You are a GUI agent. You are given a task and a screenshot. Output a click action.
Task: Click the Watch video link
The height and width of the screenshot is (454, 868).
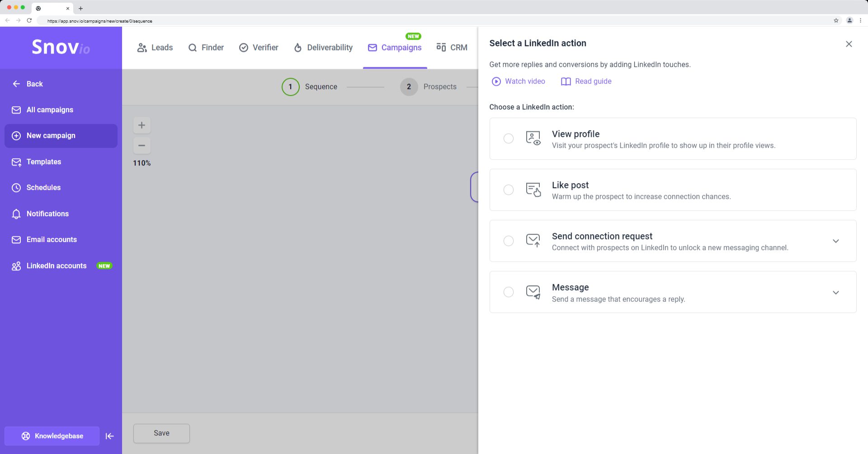[518, 81]
